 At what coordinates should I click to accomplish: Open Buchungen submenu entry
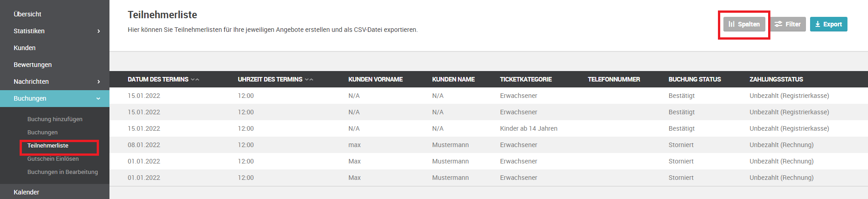[42, 133]
